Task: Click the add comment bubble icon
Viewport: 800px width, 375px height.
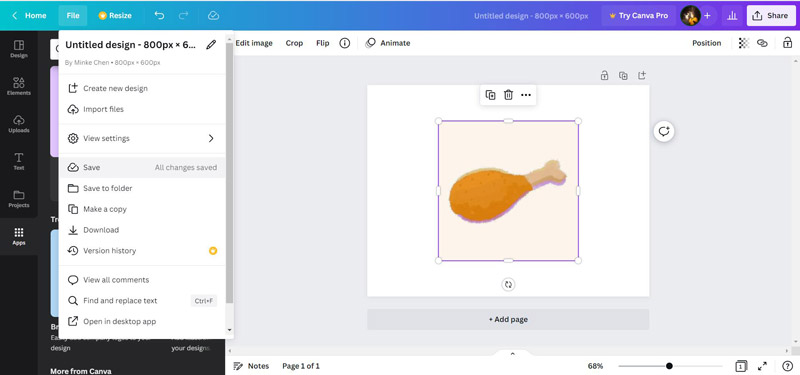Action: point(664,132)
